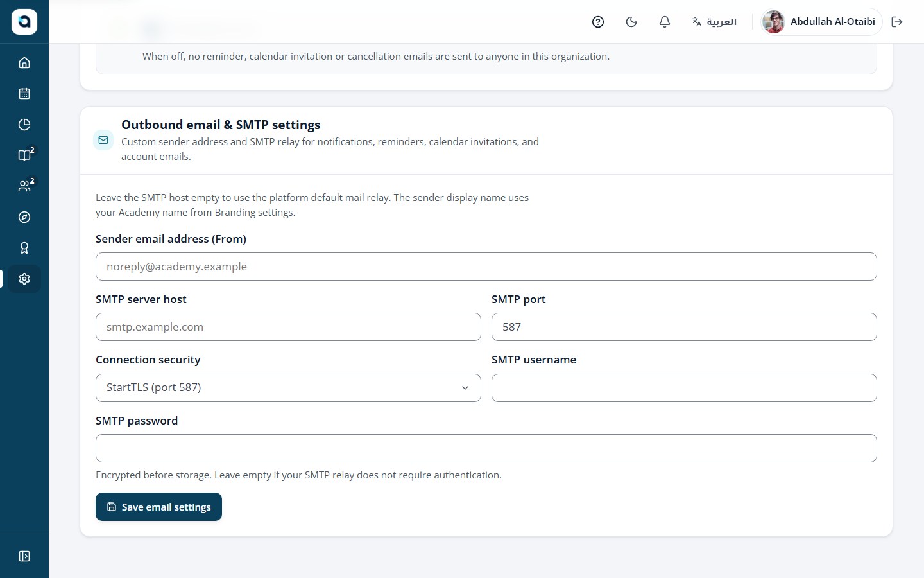This screenshot has width=924, height=578.
Task: Focus the SMTP username field
Action: (684, 388)
